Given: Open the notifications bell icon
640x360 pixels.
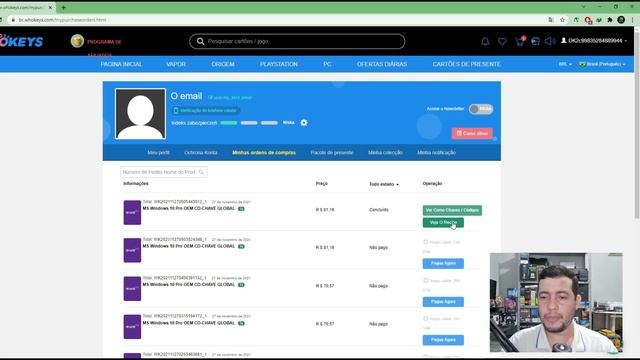Looking at the screenshot, I should click(x=485, y=41).
